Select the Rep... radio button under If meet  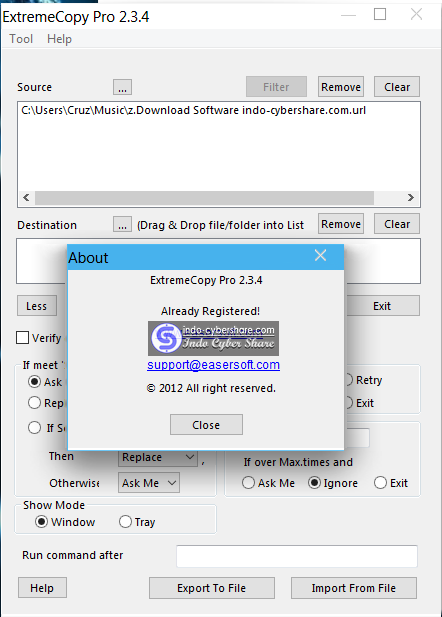coord(34,403)
